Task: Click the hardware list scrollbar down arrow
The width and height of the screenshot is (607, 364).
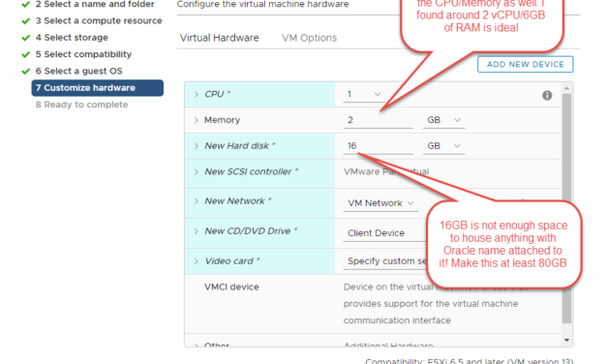Action: pyautogui.click(x=566, y=341)
